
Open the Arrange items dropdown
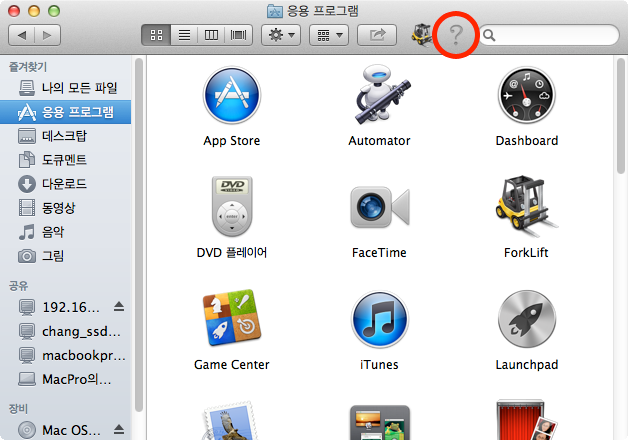point(329,35)
